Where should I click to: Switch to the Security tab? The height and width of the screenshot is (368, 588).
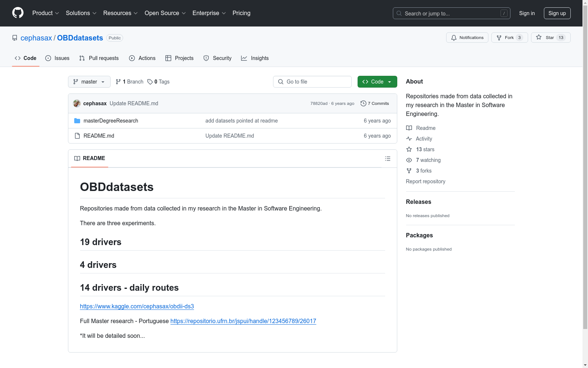pyautogui.click(x=218, y=58)
